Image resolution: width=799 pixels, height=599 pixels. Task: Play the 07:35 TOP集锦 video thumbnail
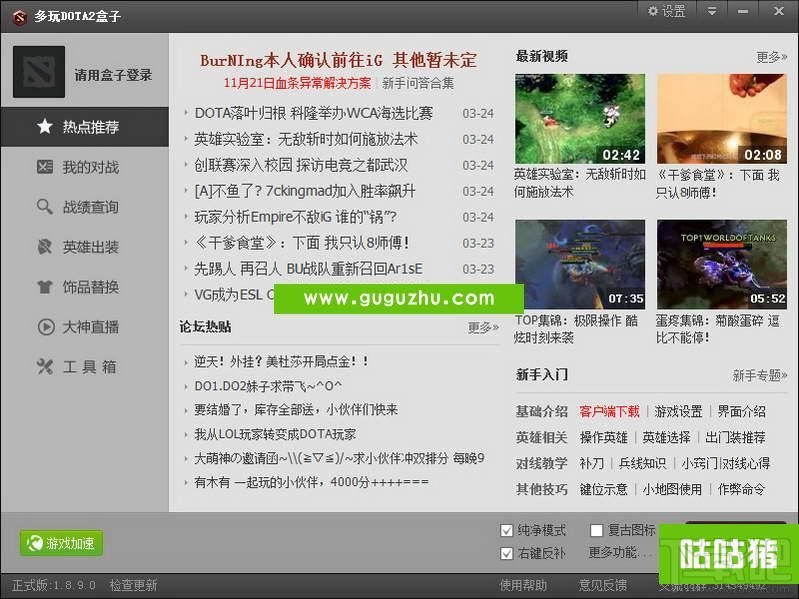point(580,264)
